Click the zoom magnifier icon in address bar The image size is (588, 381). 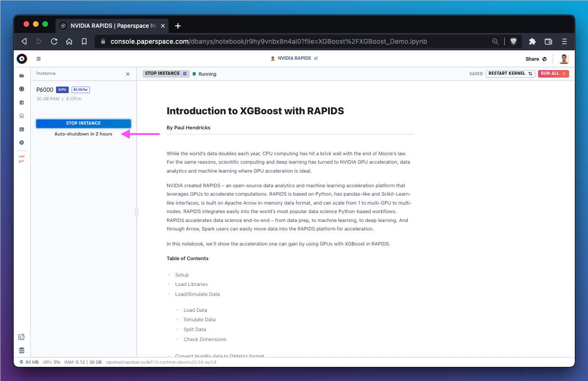(x=495, y=41)
